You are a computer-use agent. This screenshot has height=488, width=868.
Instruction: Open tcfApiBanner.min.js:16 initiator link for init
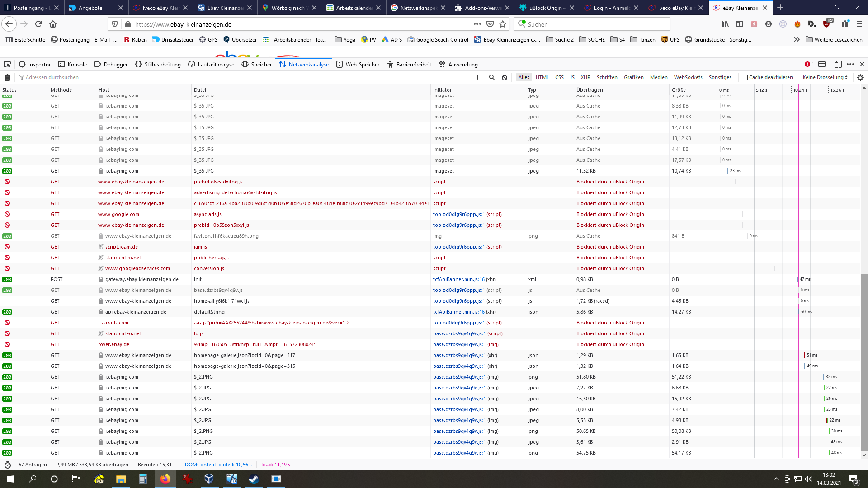pyautogui.click(x=458, y=279)
